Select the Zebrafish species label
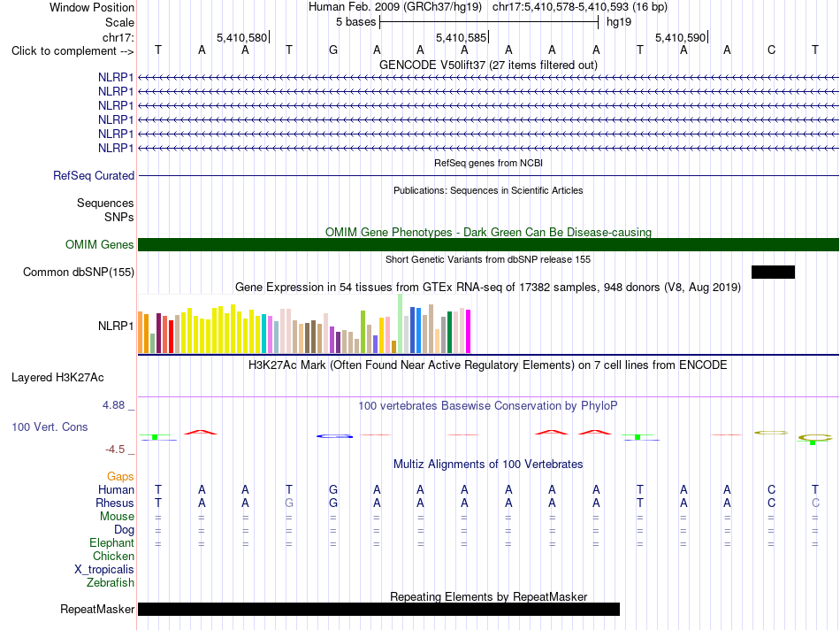This screenshot has height=630, width=840. (x=111, y=582)
